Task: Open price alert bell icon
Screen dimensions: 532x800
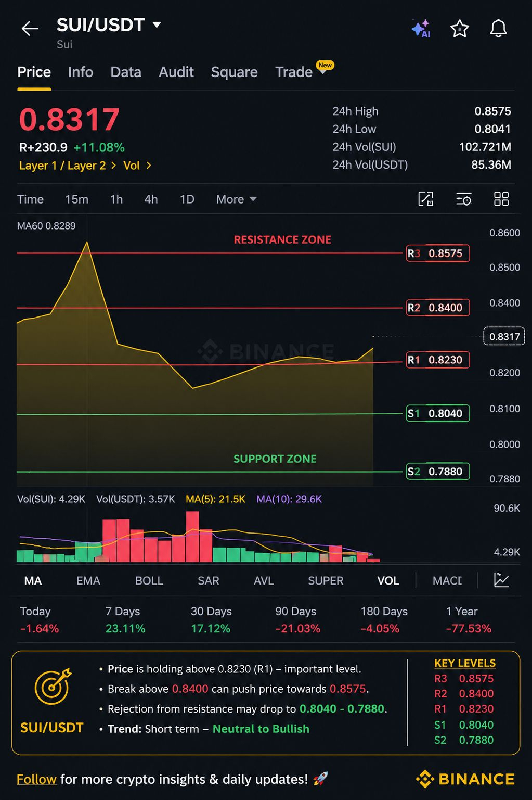Action: (x=498, y=29)
